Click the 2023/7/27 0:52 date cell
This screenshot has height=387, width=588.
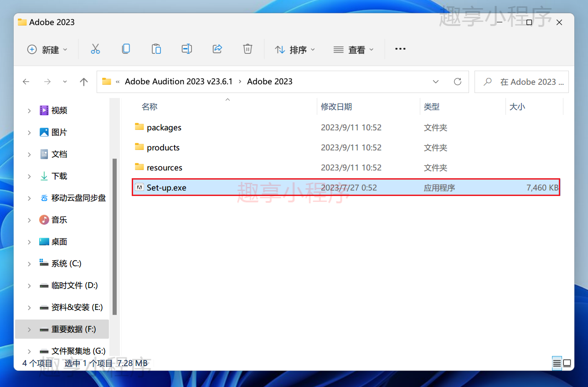349,188
